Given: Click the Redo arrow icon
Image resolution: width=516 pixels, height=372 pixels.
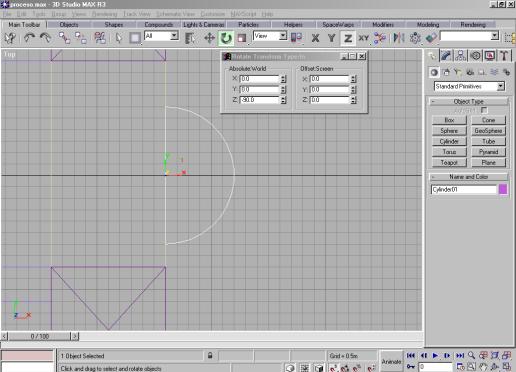Looking at the screenshot, I should point(46,38).
